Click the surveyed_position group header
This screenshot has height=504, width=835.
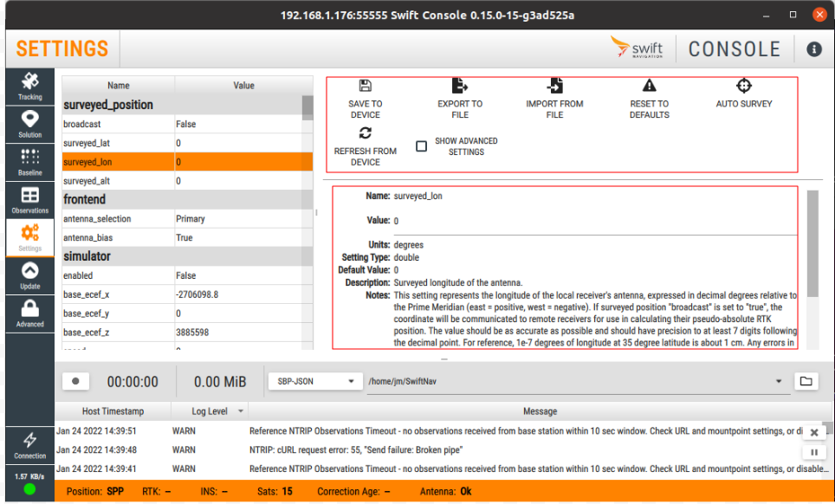tap(182, 105)
